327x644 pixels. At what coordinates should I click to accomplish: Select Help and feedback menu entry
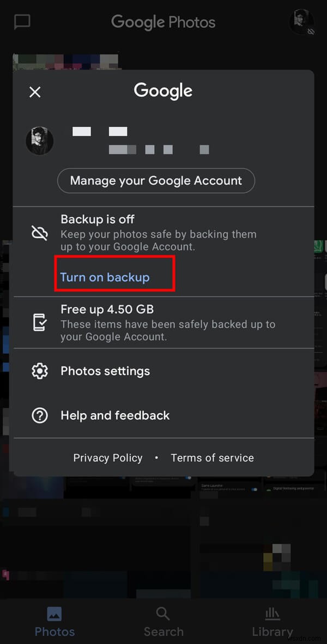[x=114, y=415]
